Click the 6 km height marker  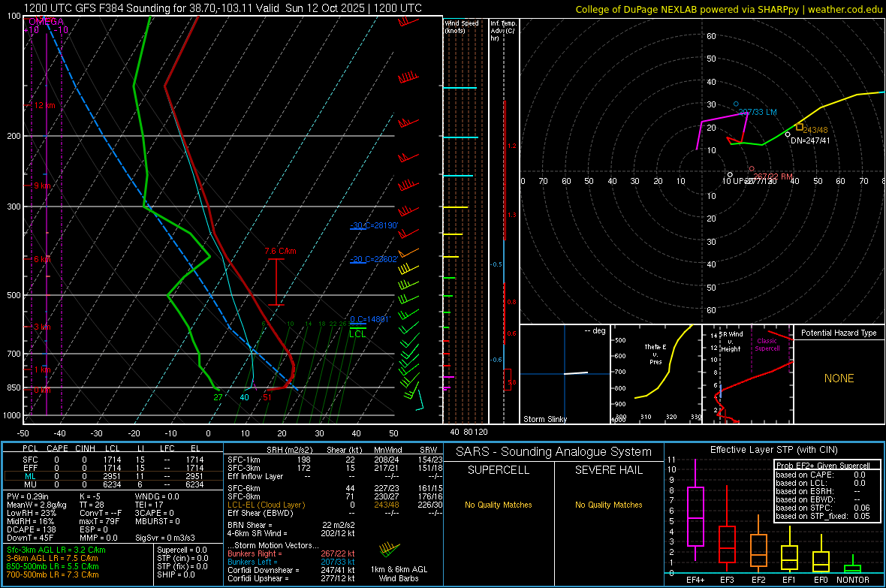[x=42, y=259]
